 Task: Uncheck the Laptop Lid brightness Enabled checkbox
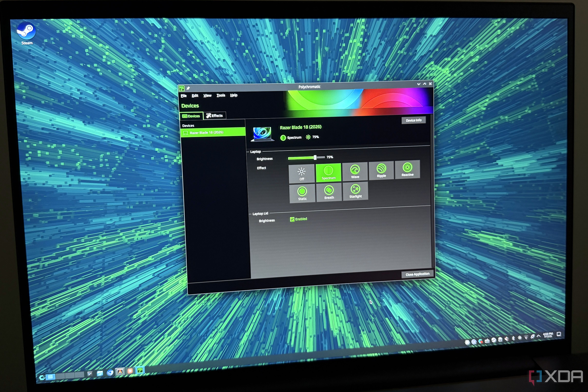292,219
